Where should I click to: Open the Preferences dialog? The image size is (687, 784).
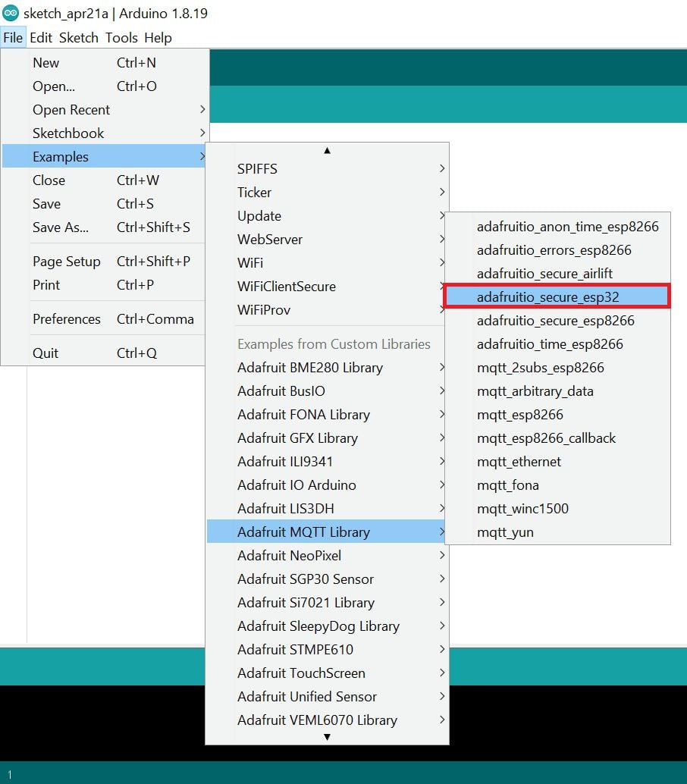pyautogui.click(x=67, y=319)
